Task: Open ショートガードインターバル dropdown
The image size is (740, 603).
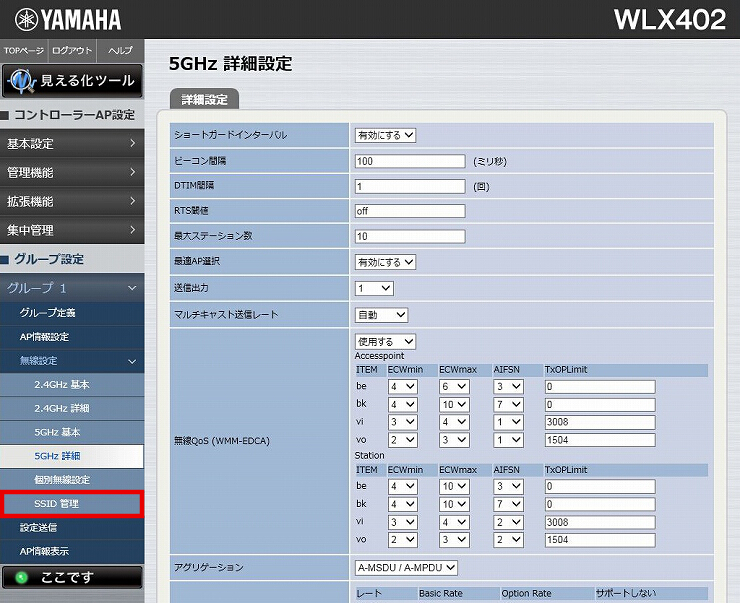Action: pos(385,135)
